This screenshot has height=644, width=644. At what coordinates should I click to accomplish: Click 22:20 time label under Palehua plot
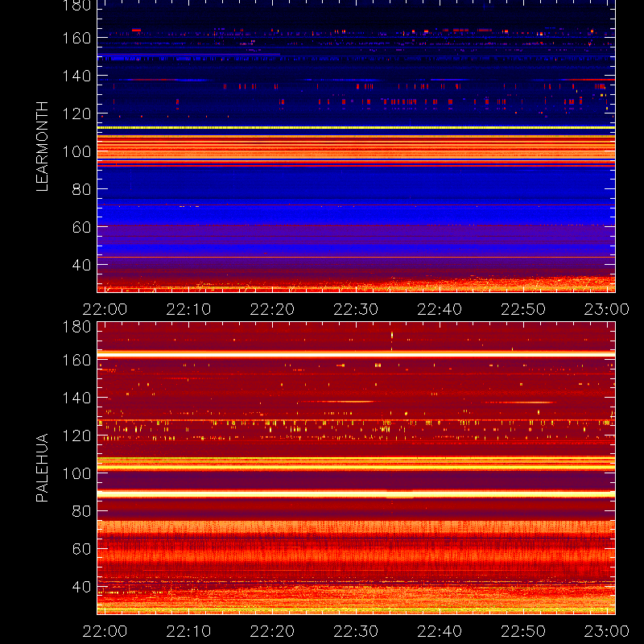pyautogui.click(x=272, y=631)
